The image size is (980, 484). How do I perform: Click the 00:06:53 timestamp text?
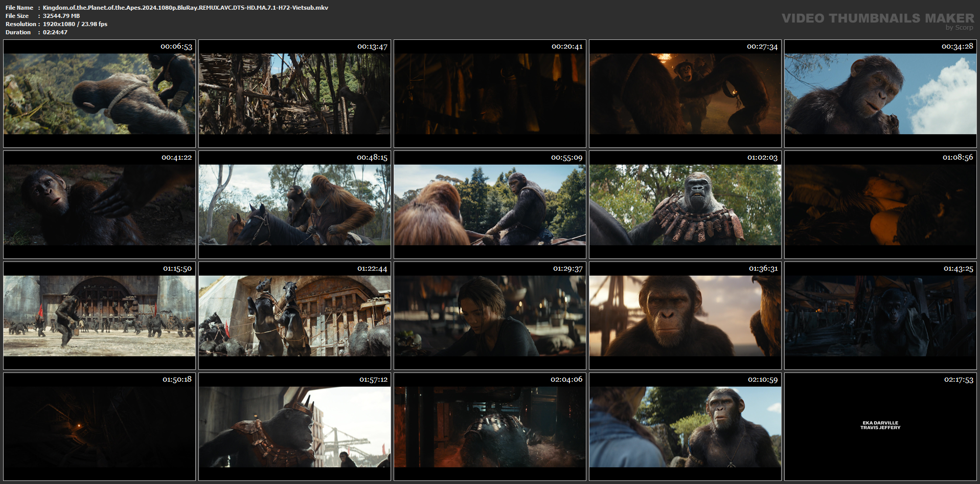[176, 47]
